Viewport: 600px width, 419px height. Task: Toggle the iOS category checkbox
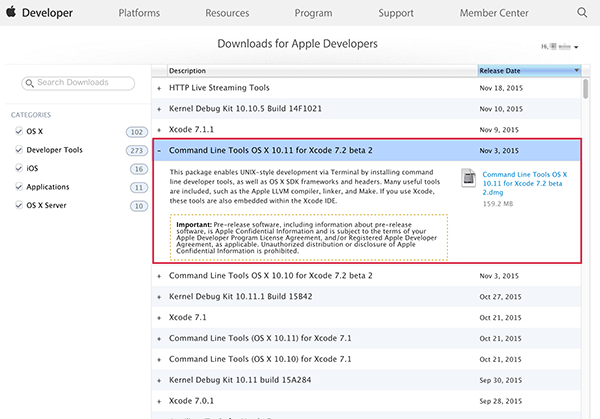tap(19, 168)
